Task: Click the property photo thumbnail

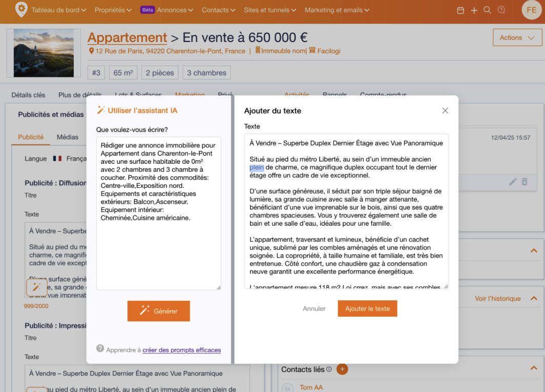Action: click(44, 53)
